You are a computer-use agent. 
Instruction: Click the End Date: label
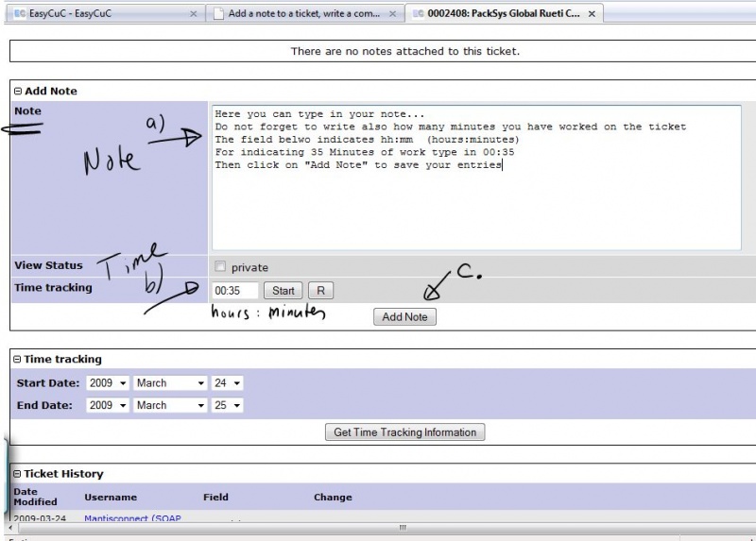click(44, 405)
